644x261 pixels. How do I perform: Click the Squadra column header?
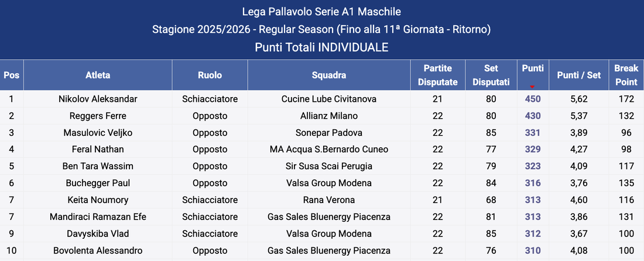tap(328, 75)
